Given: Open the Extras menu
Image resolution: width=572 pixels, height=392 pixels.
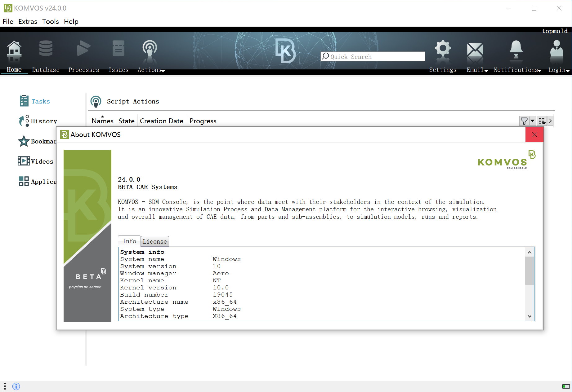Looking at the screenshot, I should click(28, 21).
